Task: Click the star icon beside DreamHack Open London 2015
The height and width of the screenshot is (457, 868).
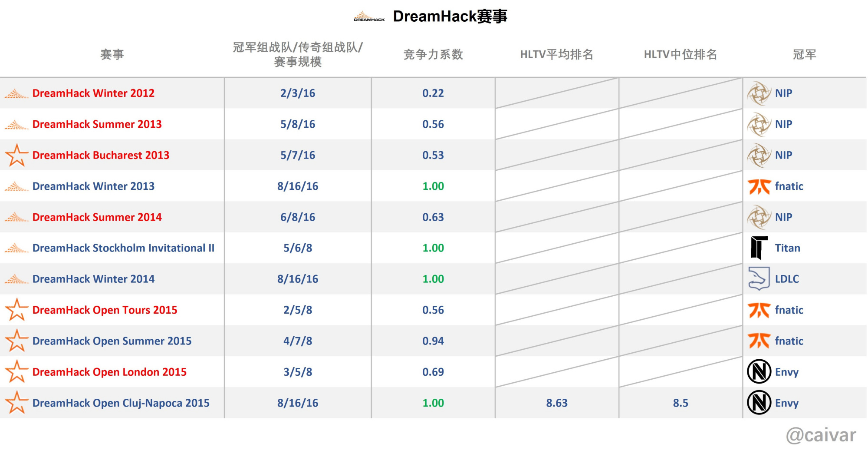Action: (16, 372)
